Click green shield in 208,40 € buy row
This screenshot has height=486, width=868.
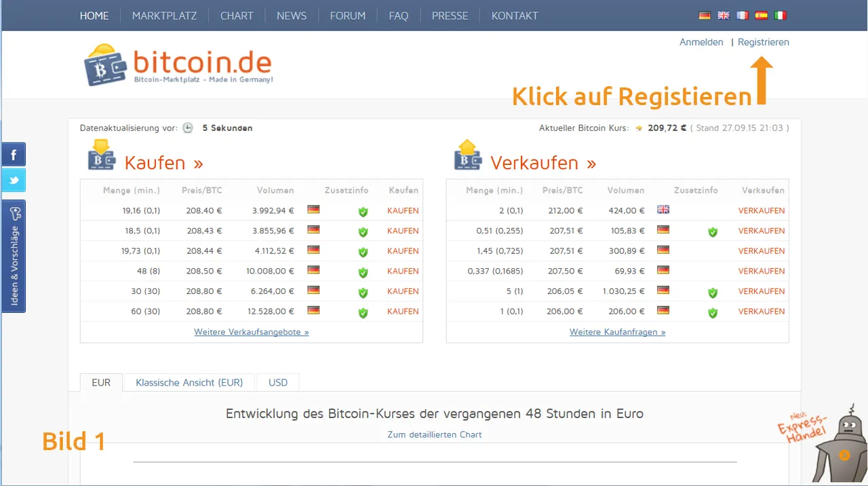click(363, 212)
